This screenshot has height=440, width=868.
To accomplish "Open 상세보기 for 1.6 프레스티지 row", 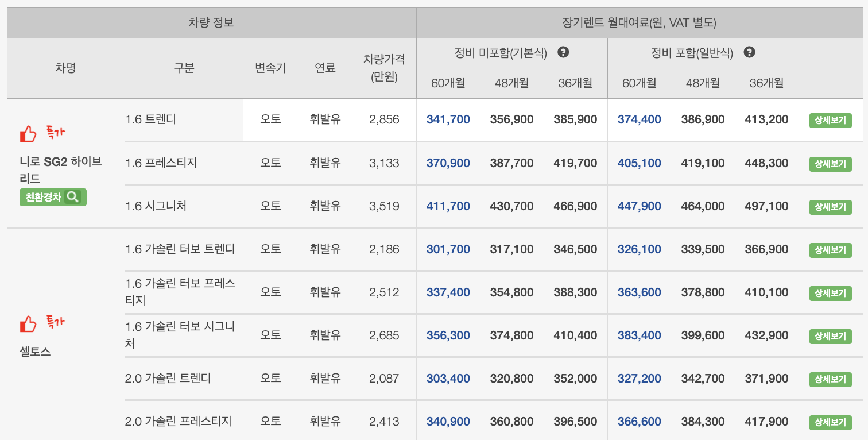I will 830,164.
